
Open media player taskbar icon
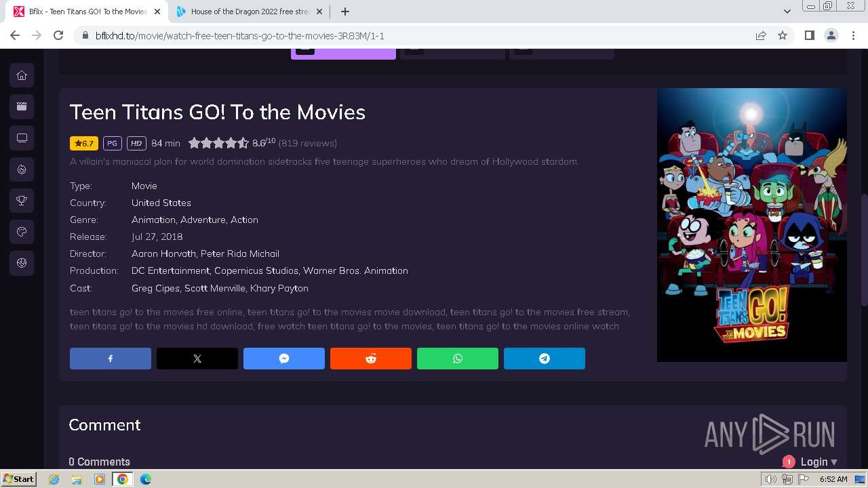(100, 479)
